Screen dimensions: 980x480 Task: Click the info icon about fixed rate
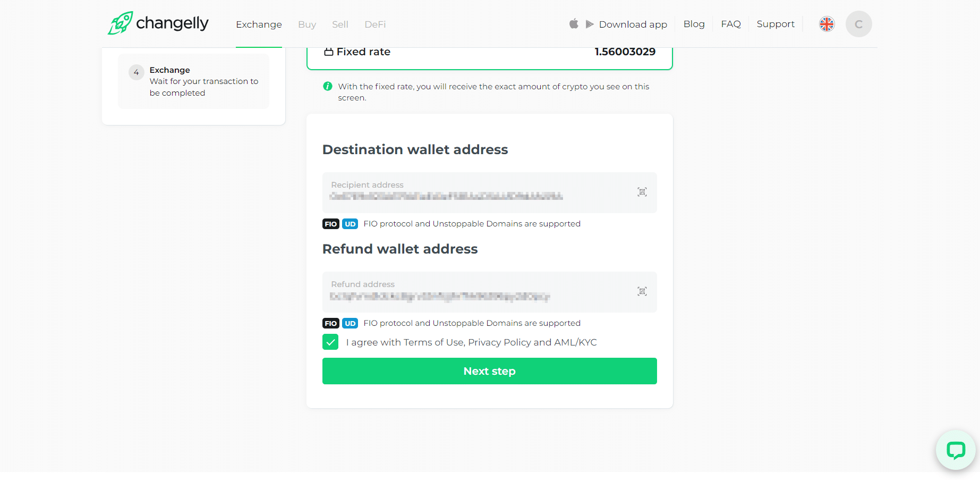point(328,86)
